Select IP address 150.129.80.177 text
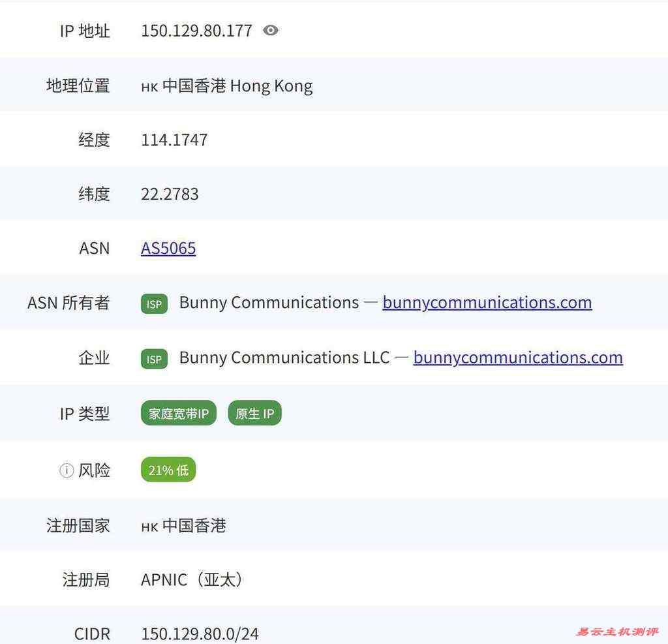Viewport: 668px width, 644px height. [x=196, y=31]
